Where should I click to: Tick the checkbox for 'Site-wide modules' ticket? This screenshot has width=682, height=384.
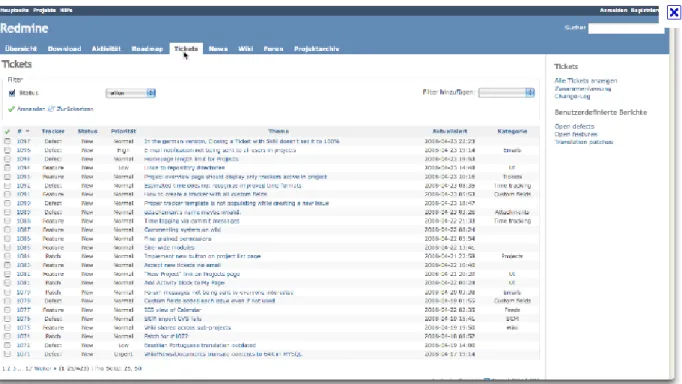click(x=7, y=247)
